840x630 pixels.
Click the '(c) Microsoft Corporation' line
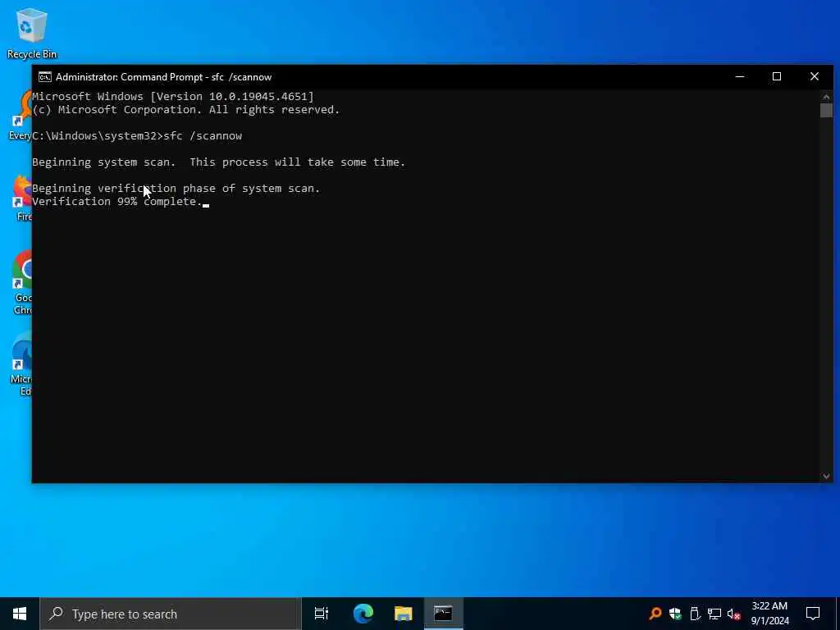pos(185,110)
